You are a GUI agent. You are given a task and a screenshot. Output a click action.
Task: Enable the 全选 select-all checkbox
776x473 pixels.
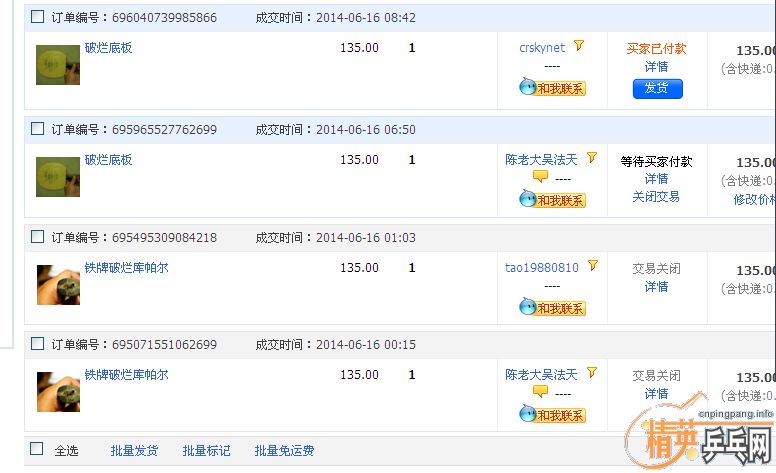(x=37, y=449)
